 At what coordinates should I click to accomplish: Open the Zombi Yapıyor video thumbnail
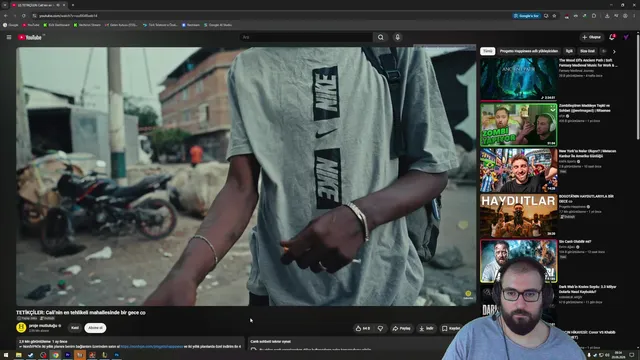(519, 124)
